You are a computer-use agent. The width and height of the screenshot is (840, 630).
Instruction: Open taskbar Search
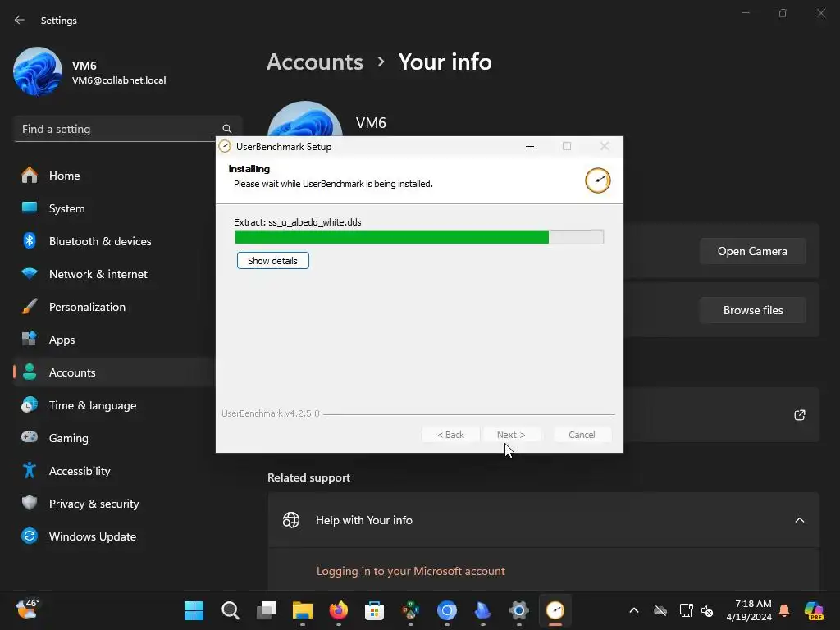230,610
